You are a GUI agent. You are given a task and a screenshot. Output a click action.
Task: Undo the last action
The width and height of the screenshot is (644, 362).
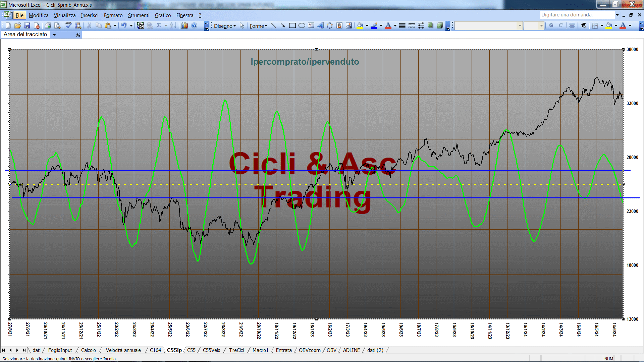[x=124, y=25]
